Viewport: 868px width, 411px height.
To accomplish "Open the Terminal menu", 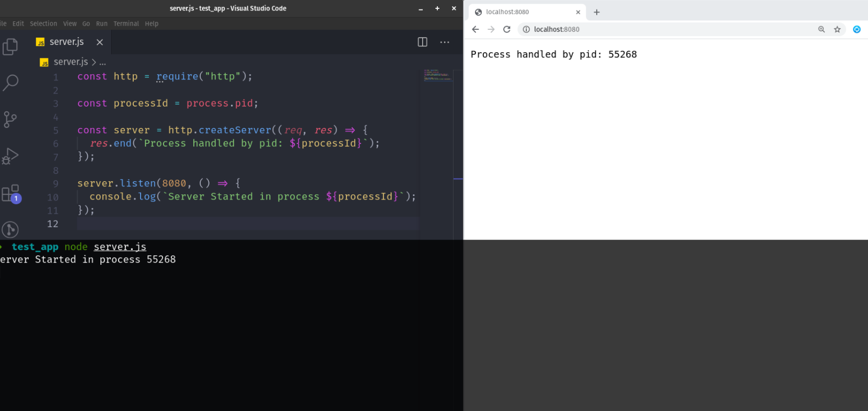I will (x=126, y=24).
